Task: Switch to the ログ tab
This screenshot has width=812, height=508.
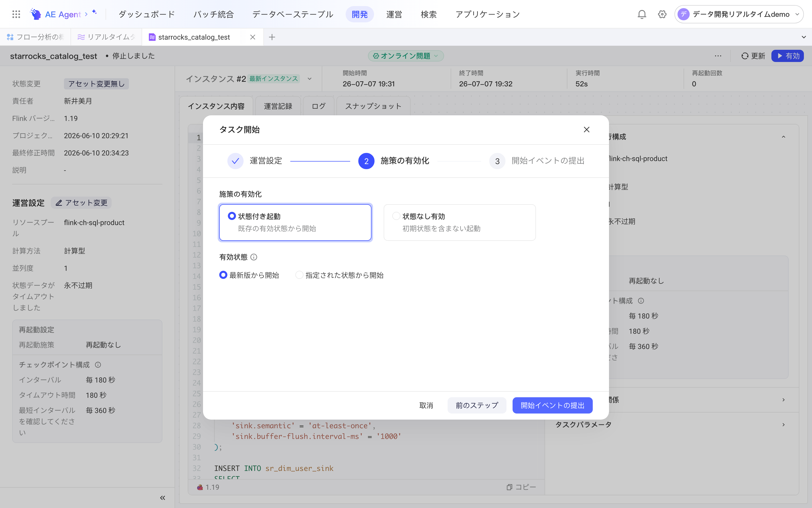Action: click(x=318, y=106)
